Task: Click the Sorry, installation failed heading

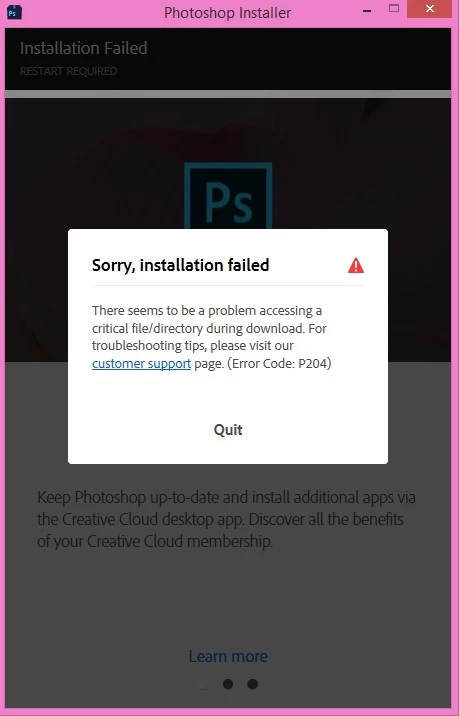Action: (180, 265)
